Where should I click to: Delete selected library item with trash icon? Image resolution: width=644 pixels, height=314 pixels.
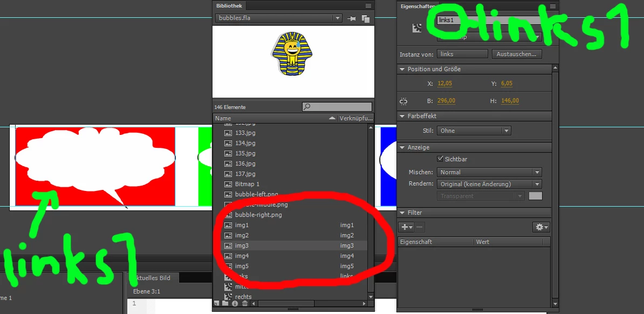click(245, 303)
